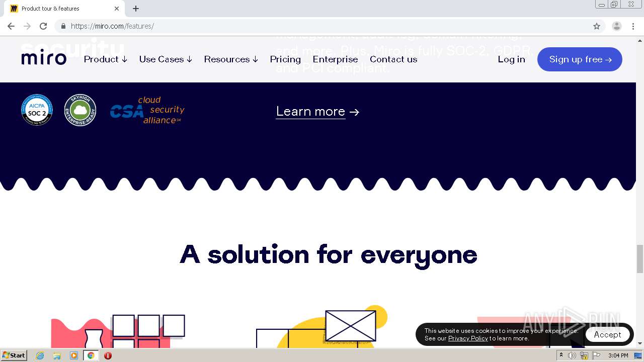Open the media player taskbar icon
Viewport: 644px width, 362px height.
tap(74, 355)
